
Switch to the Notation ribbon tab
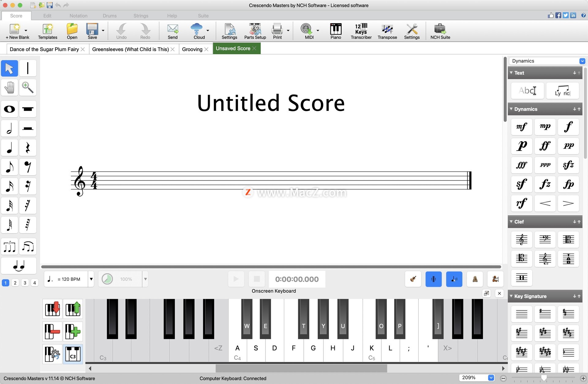(x=78, y=16)
